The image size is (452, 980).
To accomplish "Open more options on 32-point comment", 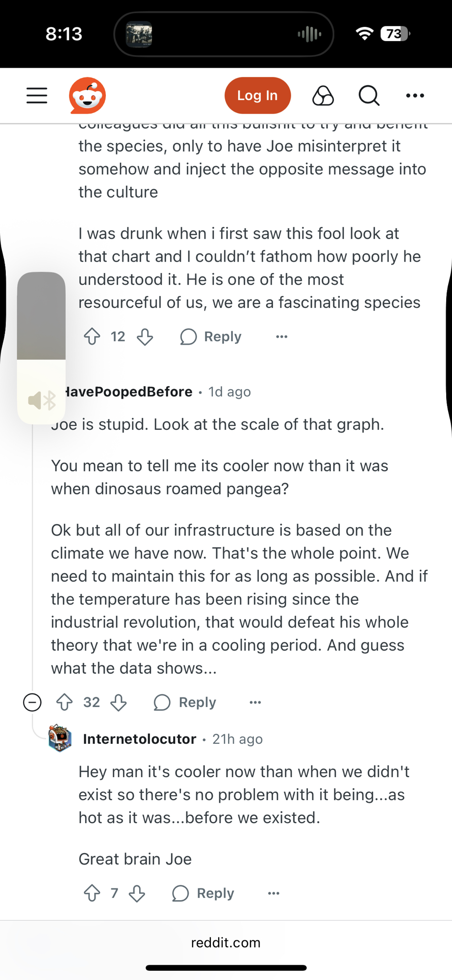I will click(x=255, y=702).
